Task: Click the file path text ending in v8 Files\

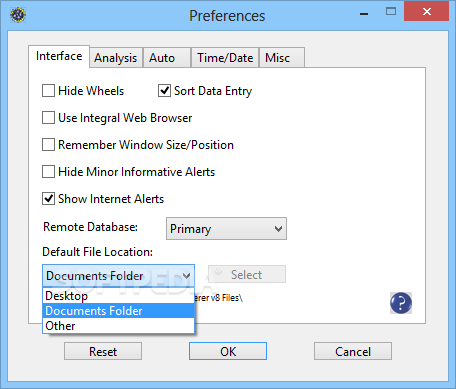Action: pyautogui.click(x=219, y=298)
